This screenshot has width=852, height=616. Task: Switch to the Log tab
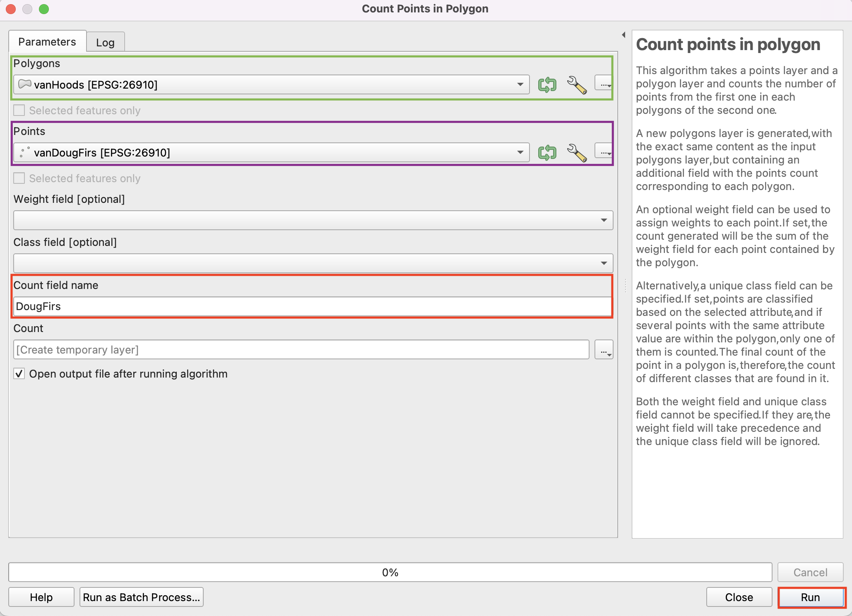point(105,42)
